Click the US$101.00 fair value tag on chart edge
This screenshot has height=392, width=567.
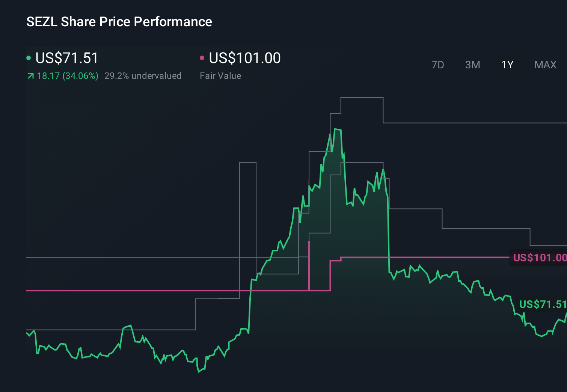[x=538, y=258]
